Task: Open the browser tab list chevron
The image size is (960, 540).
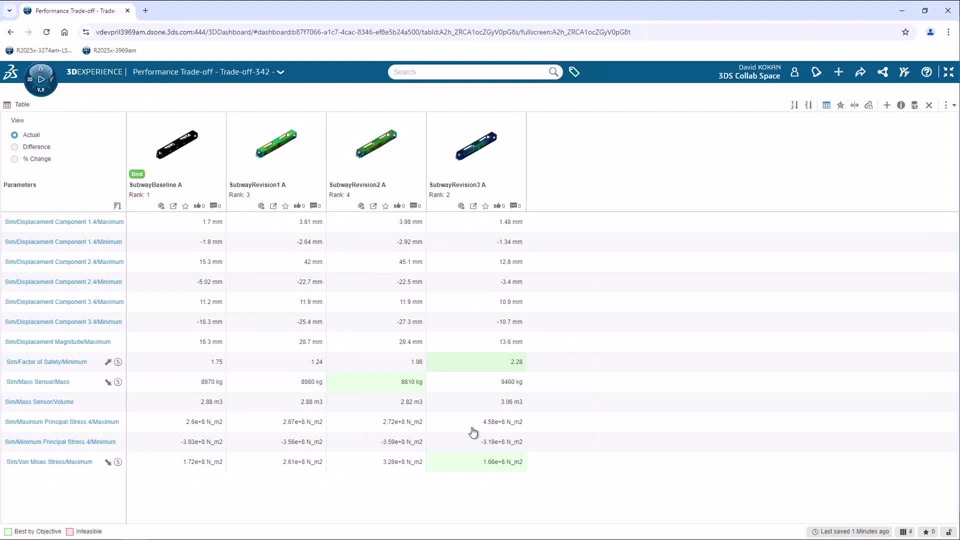Action: (9, 10)
